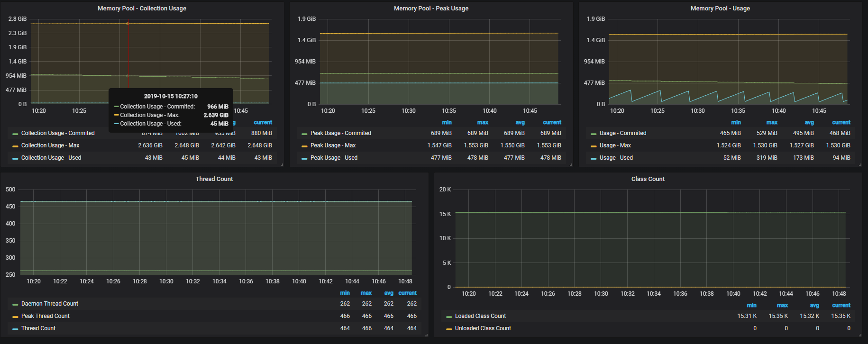
Task: Sort Class Count legend by avg header
Action: (x=814, y=305)
